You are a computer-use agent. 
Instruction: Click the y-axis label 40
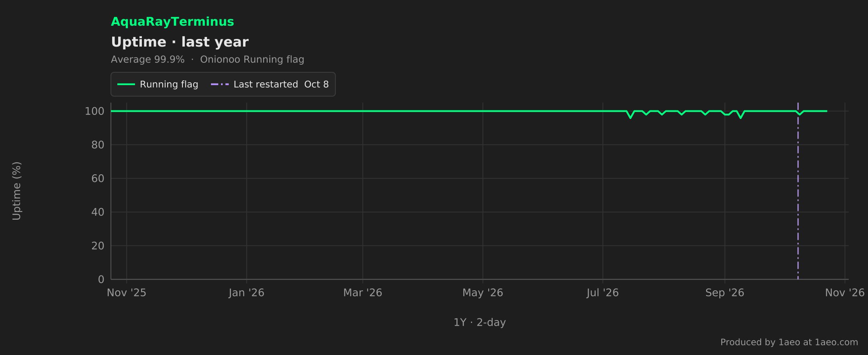pos(98,212)
